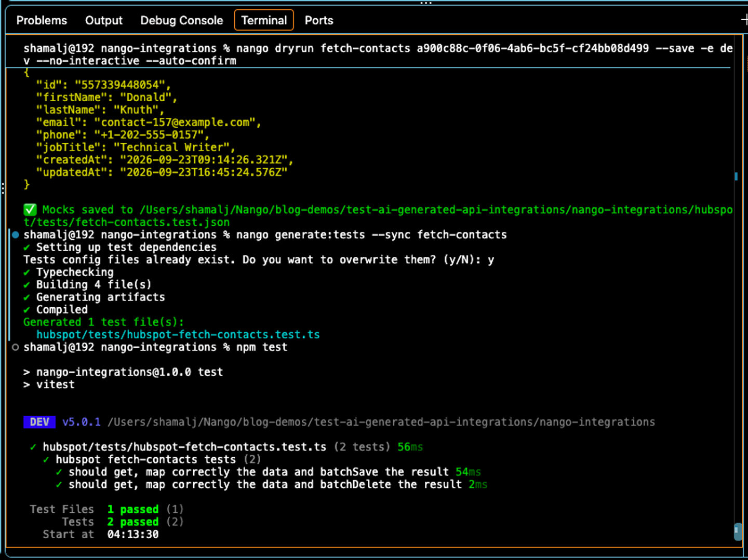Click the vitest project path after DEV
Image resolution: width=748 pixels, height=560 pixels.
[x=381, y=422]
